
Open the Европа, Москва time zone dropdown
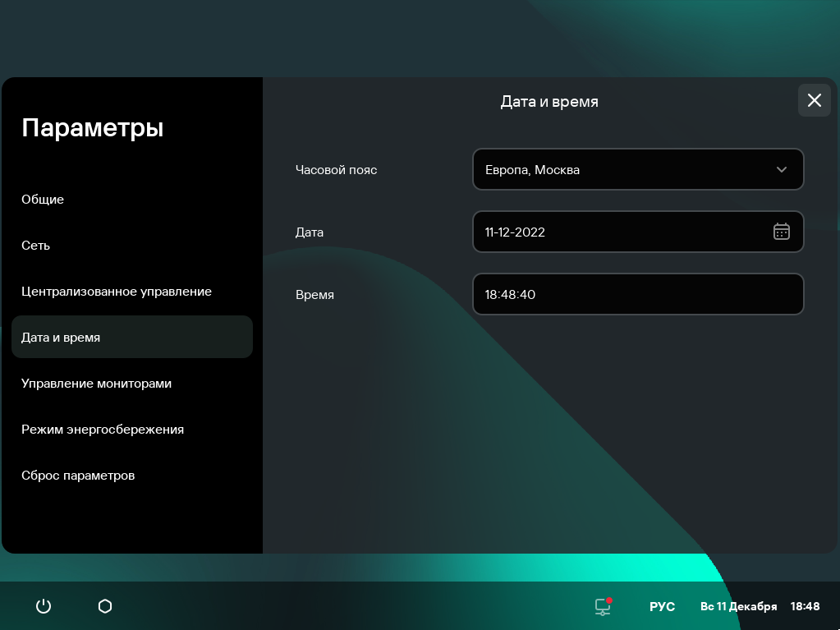[624, 169]
